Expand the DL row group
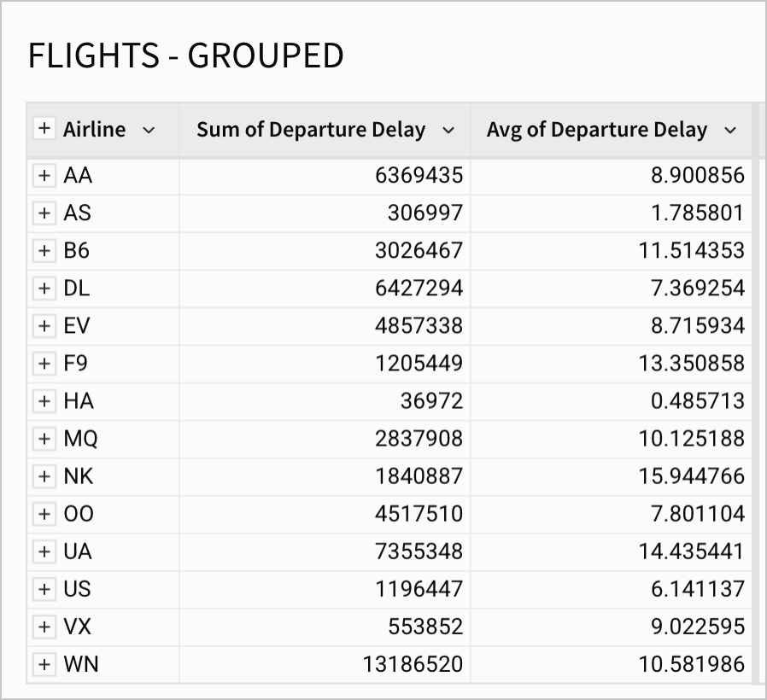 coord(44,289)
